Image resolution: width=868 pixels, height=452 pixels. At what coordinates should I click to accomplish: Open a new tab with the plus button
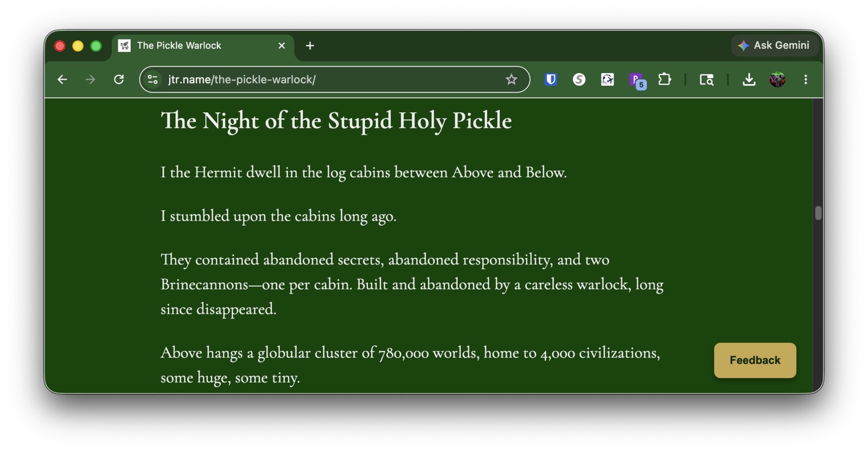[x=310, y=46]
